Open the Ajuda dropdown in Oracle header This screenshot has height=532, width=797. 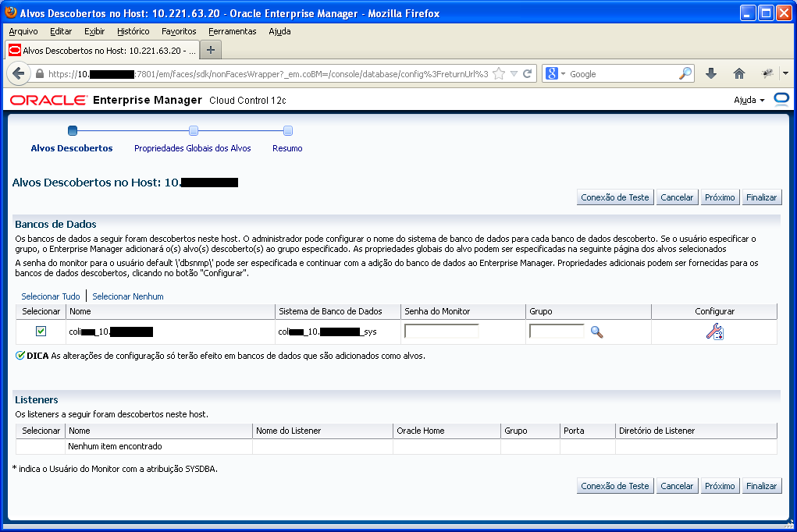click(749, 100)
